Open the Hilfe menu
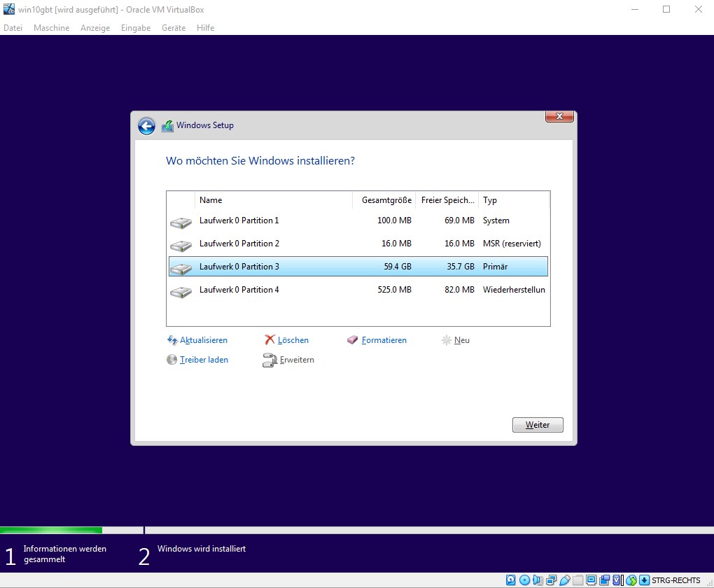 (205, 28)
